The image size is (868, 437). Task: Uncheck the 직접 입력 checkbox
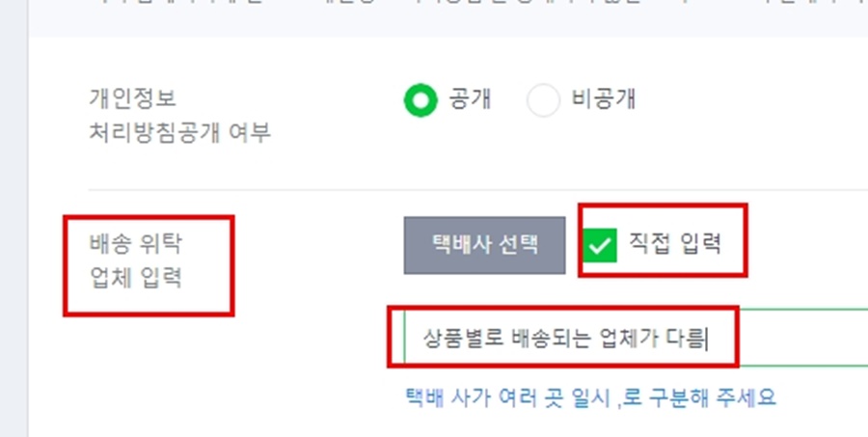click(600, 245)
